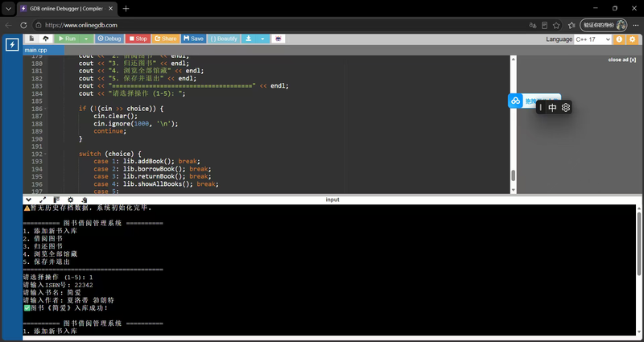The width and height of the screenshot is (644, 342).
Task: Run the program with the Run button
Action: point(66,39)
